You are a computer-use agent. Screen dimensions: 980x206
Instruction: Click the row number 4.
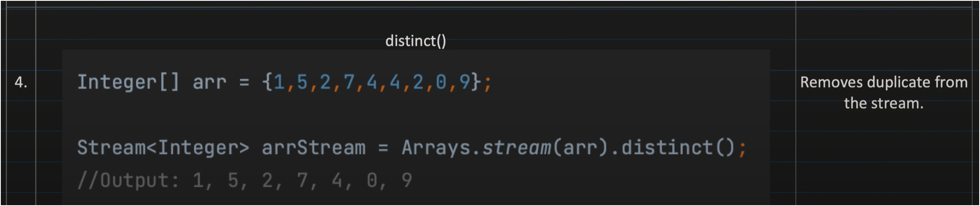pyautogui.click(x=20, y=83)
